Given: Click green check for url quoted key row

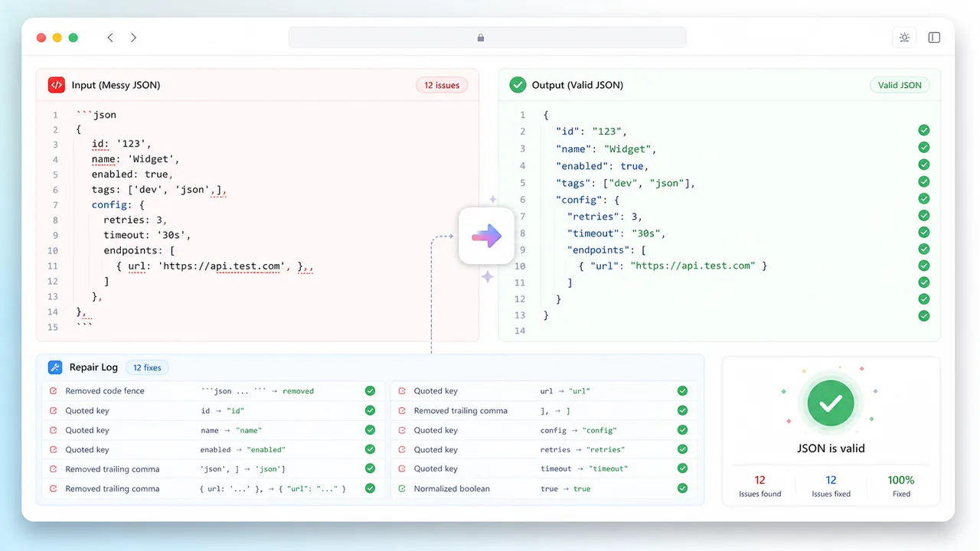Looking at the screenshot, I should (x=682, y=391).
